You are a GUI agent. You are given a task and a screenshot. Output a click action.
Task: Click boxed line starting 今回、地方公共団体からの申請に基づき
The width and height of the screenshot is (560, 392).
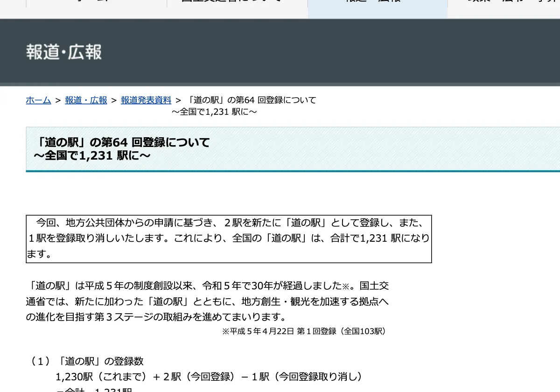tap(230, 222)
